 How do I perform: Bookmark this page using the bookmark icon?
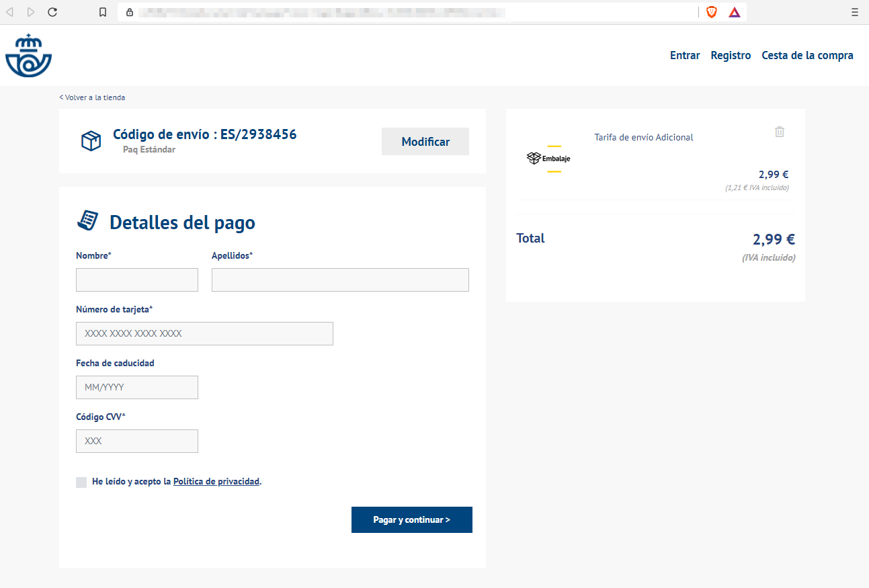tap(103, 12)
